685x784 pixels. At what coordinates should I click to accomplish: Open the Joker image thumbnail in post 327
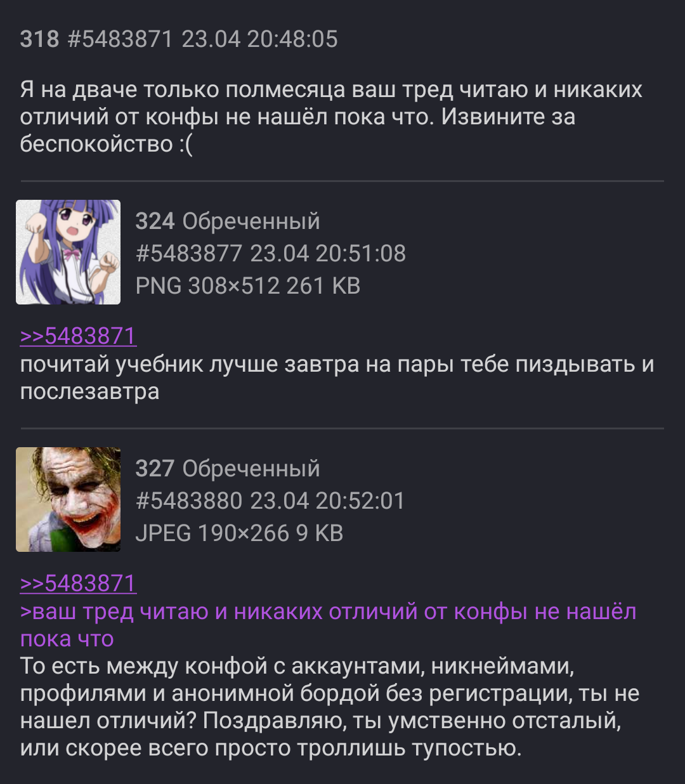coord(68,499)
